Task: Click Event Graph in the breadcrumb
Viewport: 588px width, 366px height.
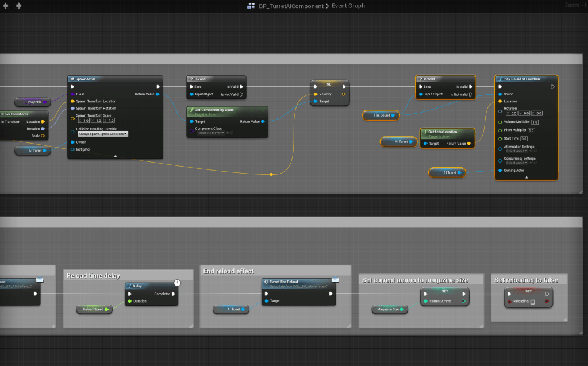Action: 348,6
